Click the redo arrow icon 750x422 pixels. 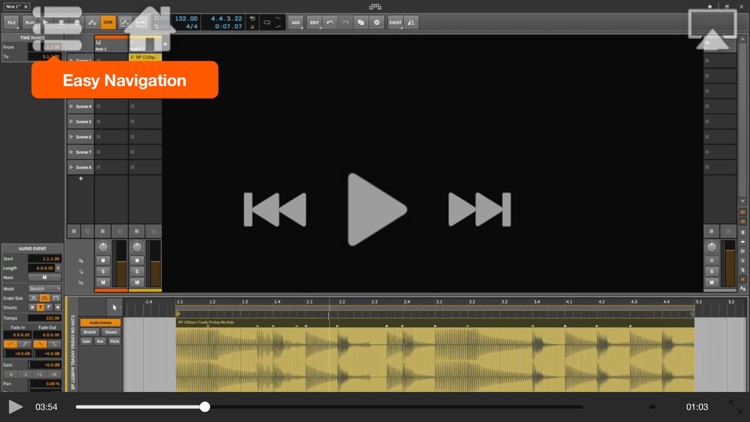[x=345, y=22]
